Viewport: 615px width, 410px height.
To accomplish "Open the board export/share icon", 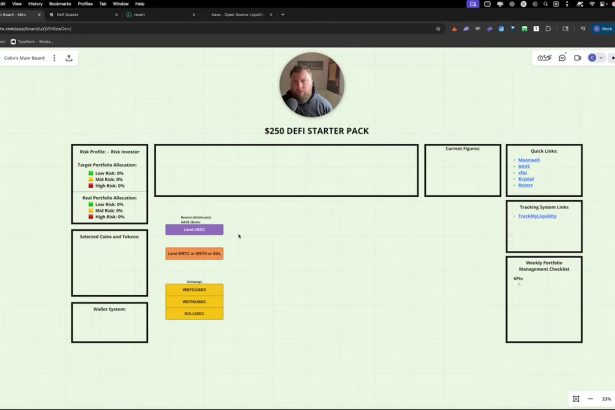I will [x=69, y=58].
